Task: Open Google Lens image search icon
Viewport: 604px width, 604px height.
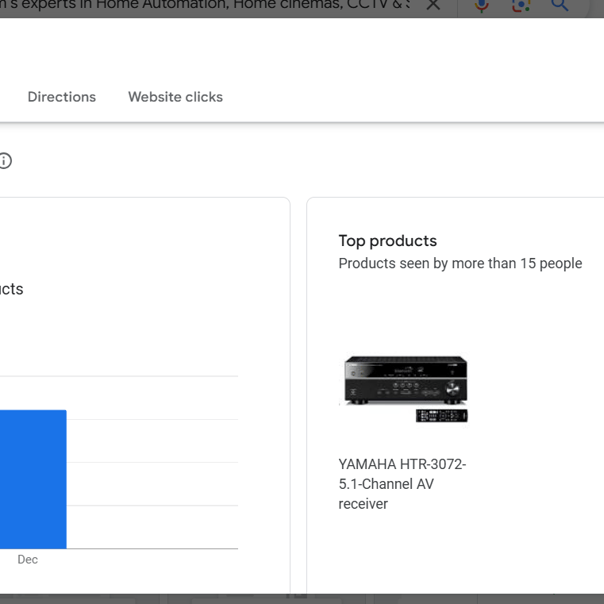Action: [521, 5]
